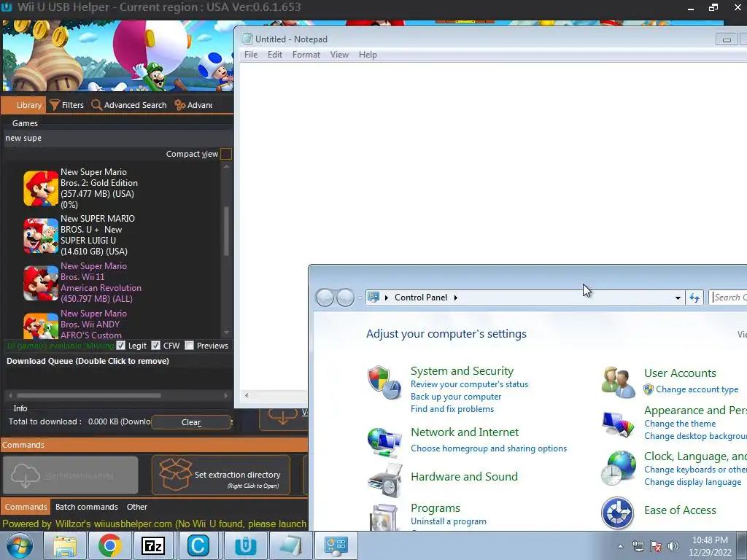Show hidden system tray icons arrow

(620, 546)
